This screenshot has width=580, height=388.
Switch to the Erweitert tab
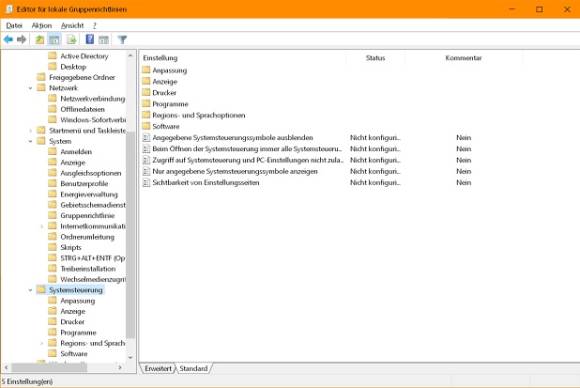coord(158,368)
